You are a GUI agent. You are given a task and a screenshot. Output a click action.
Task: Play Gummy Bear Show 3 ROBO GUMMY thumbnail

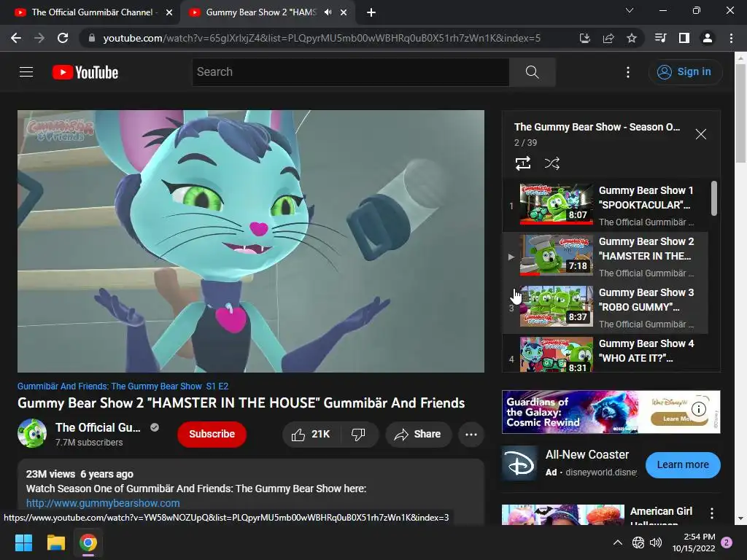point(557,306)
